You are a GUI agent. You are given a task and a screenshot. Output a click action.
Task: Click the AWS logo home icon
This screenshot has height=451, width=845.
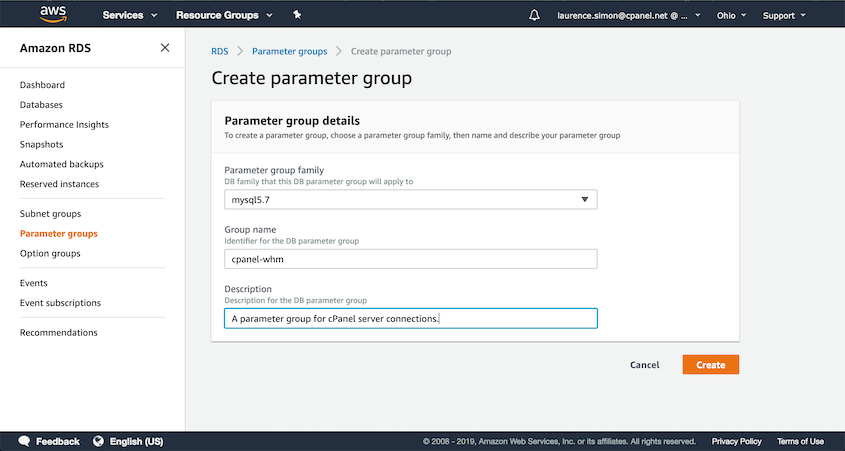(x=53, y=15)
